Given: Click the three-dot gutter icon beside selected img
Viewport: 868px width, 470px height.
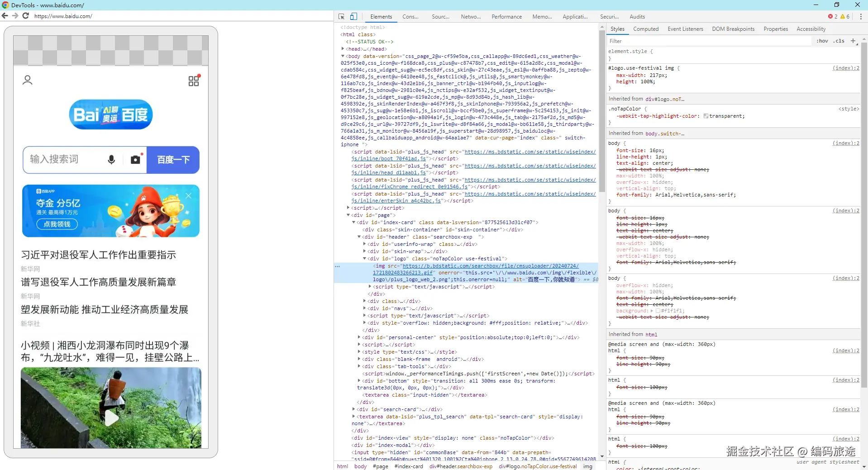Looking at the screenshot, I should click(337, 266).
